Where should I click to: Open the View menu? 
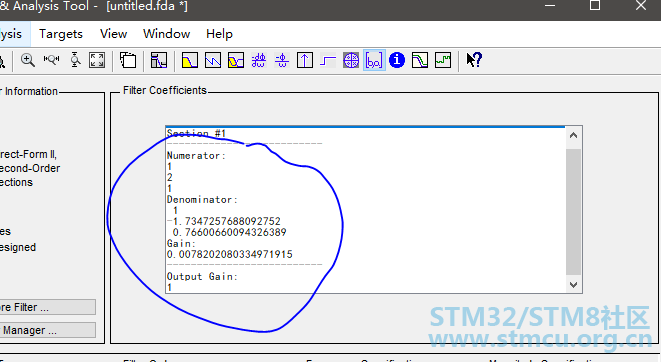[x=113, y=34]
